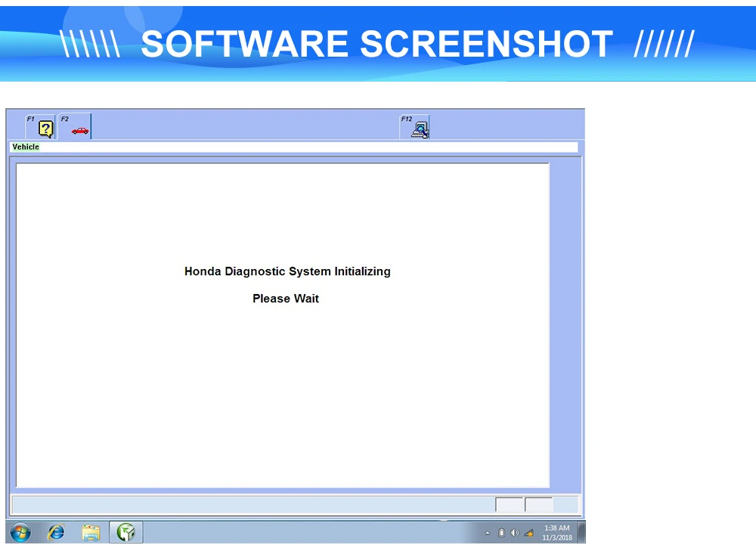Open Internet Explorer from the taskbar

tap(56, 533)
